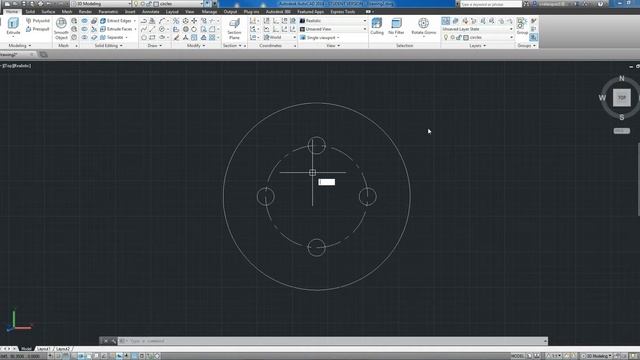Open the workspace dropdown showing 3D Modeling

[101, 4]
